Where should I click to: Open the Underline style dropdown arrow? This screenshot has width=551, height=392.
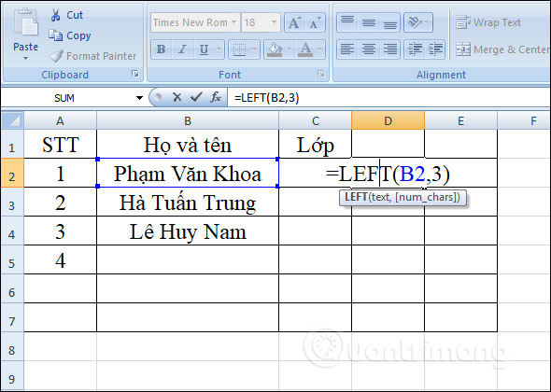(219, 49)
